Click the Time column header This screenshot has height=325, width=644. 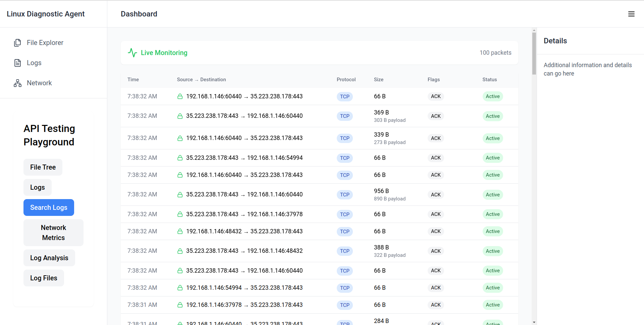(133, 80)
